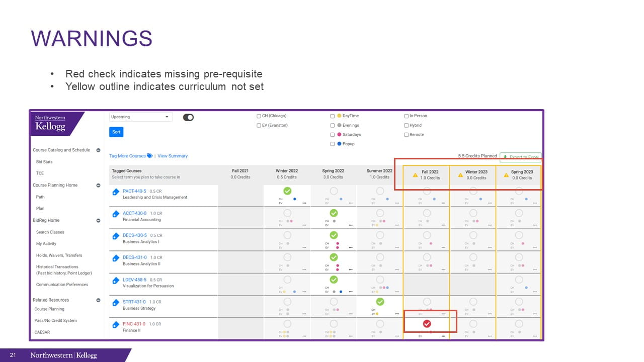Open Bid Stats in the sidebar
Viewport: 644px width, 362px height.
(44, 162)
